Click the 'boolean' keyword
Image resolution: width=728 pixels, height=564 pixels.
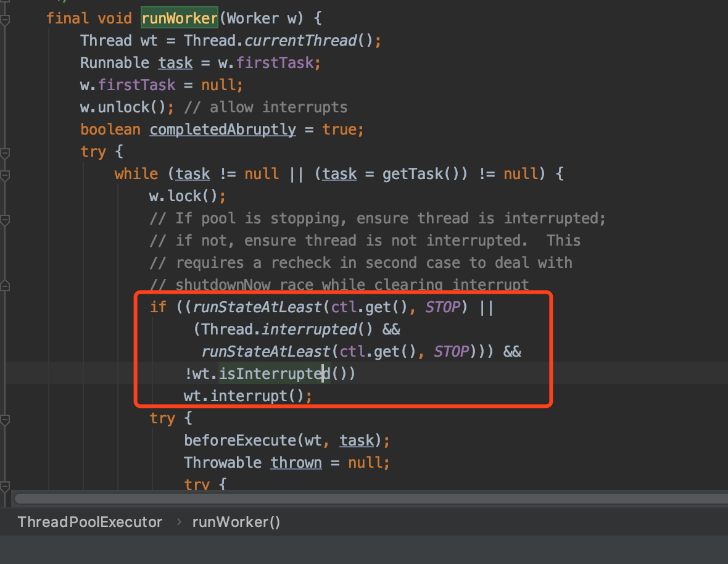click(110, 130)
